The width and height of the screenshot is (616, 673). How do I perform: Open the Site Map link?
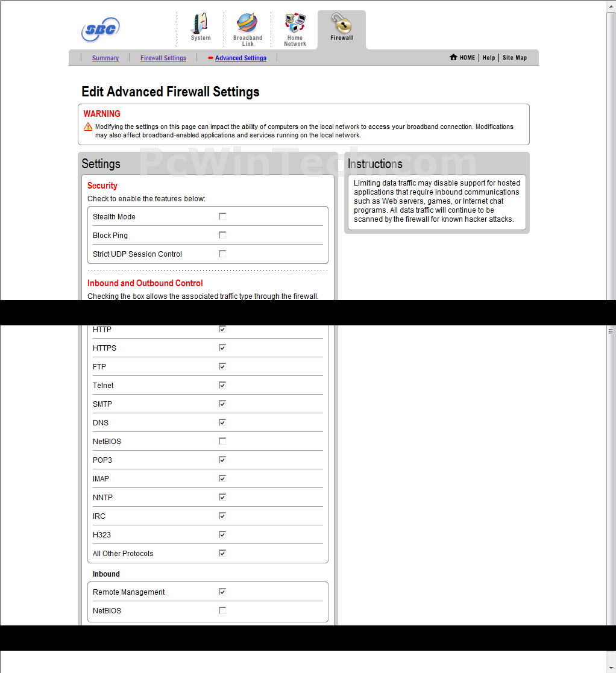tap(515, 57)
